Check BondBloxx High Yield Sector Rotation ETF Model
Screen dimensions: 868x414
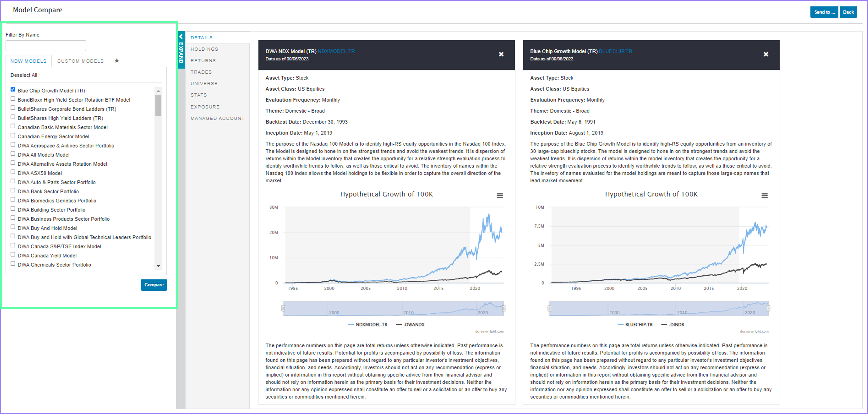(13, 98)
